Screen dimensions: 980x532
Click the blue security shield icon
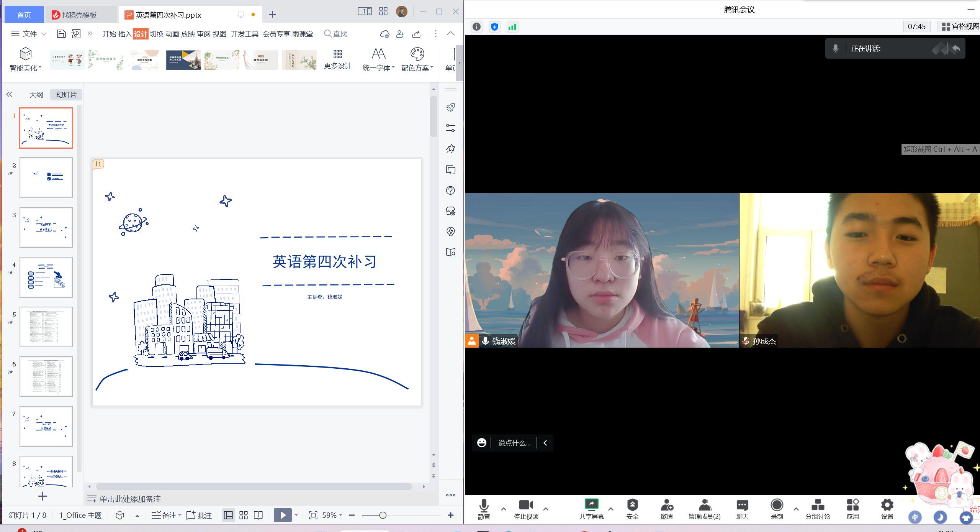point(494,26)
